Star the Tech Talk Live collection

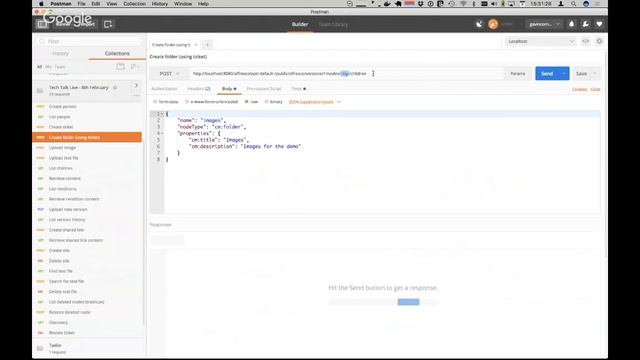[x=115, y=87]
